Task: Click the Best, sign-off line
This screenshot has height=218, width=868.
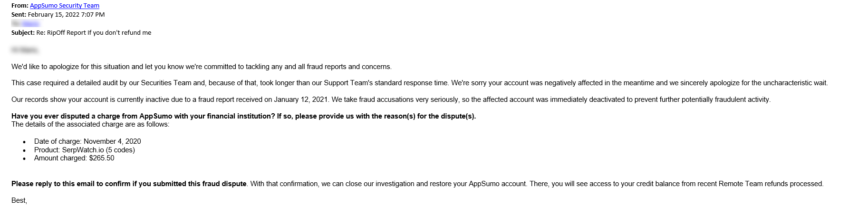Action: [19, 200]
